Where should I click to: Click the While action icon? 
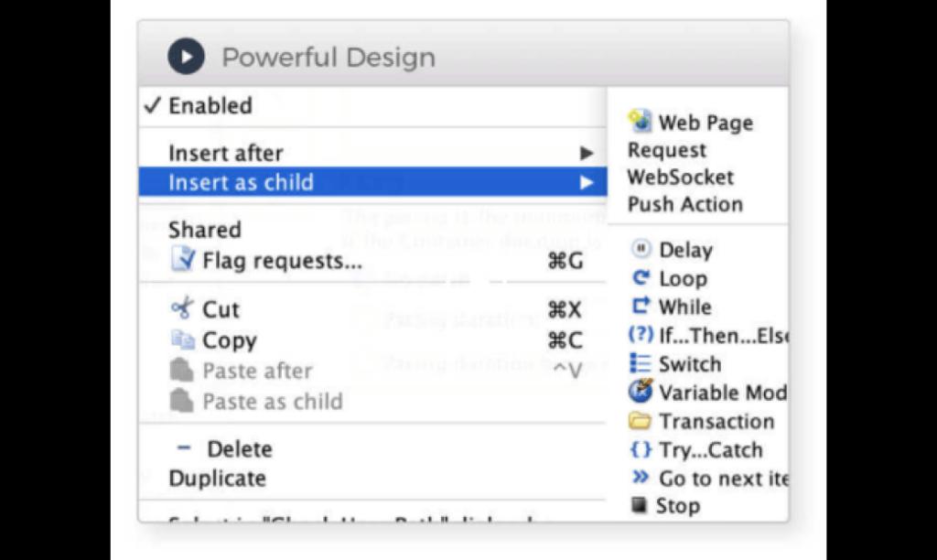pyautogui.click(x=641, y=307)
